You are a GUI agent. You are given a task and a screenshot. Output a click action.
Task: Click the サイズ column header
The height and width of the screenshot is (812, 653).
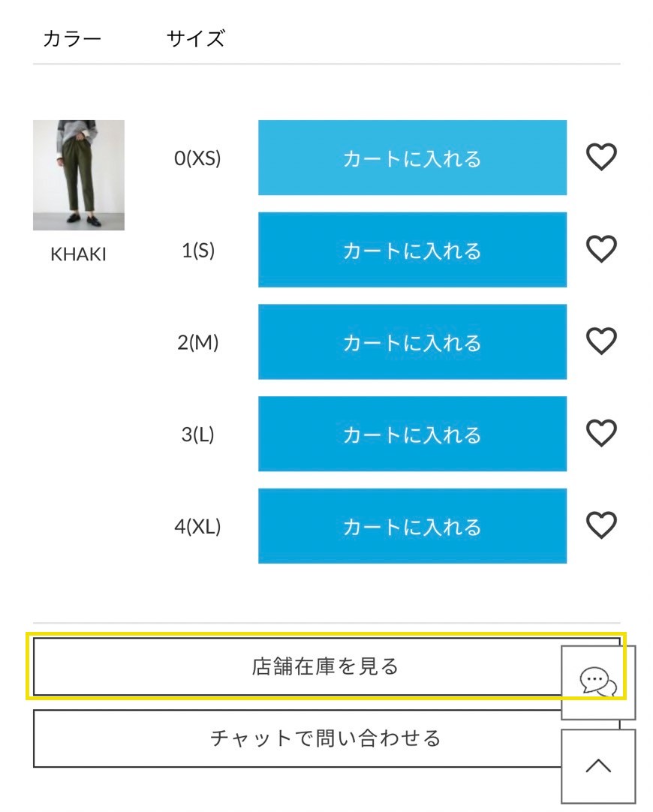(x=195, y=38)
